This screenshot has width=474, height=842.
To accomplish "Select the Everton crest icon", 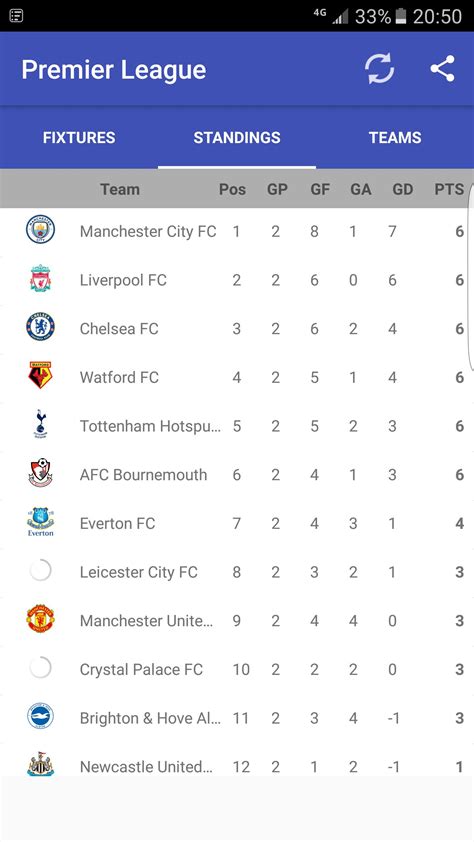I will [x=40, y=521].
